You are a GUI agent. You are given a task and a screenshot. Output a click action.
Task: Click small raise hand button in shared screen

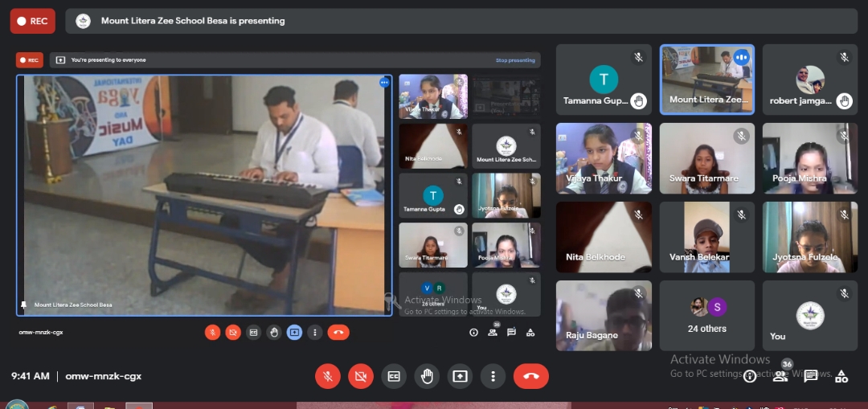click(274, 333)
